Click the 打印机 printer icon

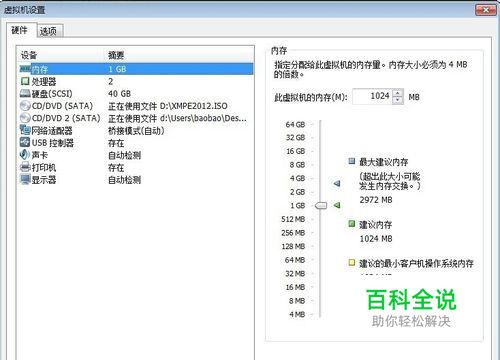(x=25, y=167)
